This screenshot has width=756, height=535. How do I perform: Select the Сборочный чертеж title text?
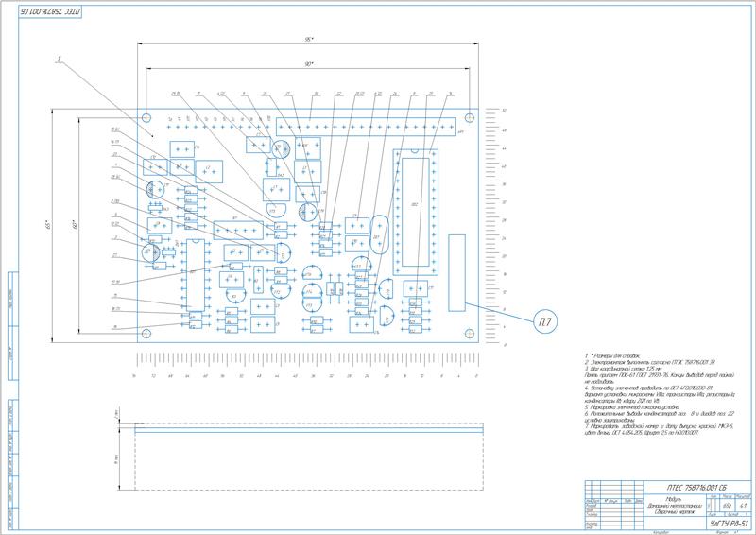pyautogui.click(x=673, y=512)
